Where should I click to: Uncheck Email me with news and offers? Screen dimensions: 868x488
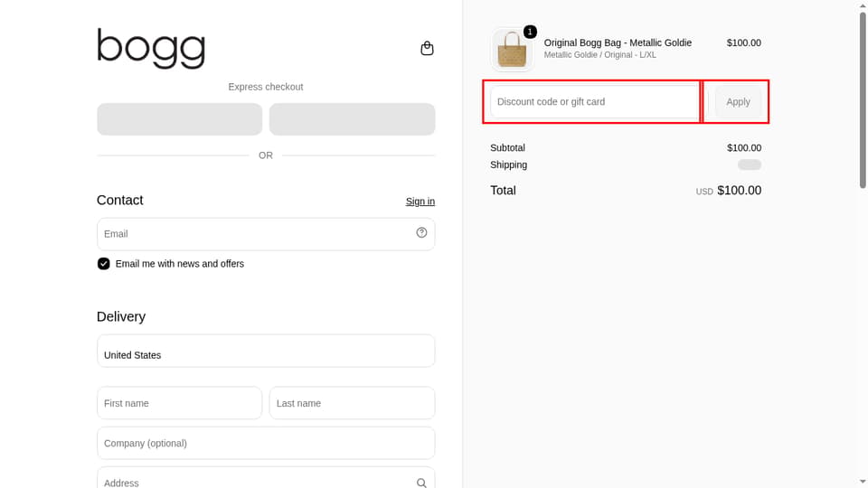[x=103, y=264]
